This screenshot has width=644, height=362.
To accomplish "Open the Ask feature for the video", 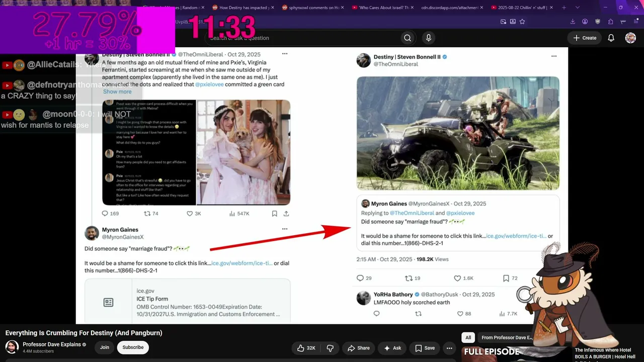I will click(392, 348).
